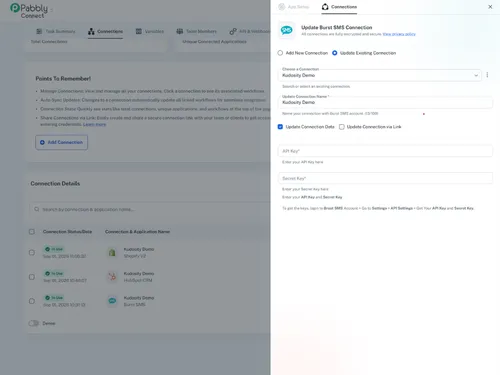Click the plus icon in Add Connection
This screenshot has height=375, width=500.
[42, 142]
